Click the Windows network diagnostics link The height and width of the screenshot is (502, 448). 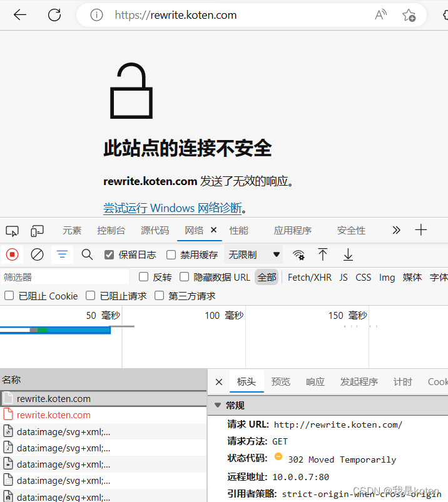[173, 208]
